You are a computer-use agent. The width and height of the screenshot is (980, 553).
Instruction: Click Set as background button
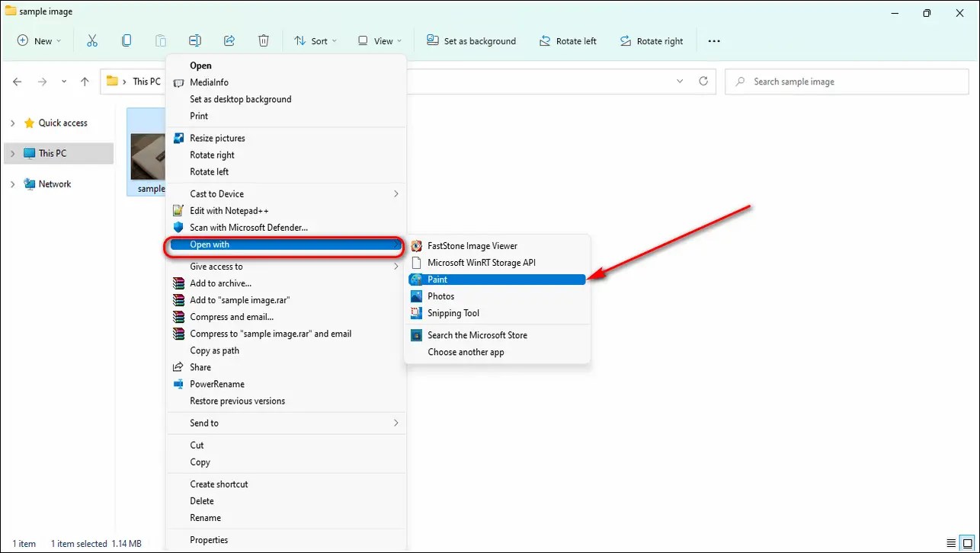[472, 41]
